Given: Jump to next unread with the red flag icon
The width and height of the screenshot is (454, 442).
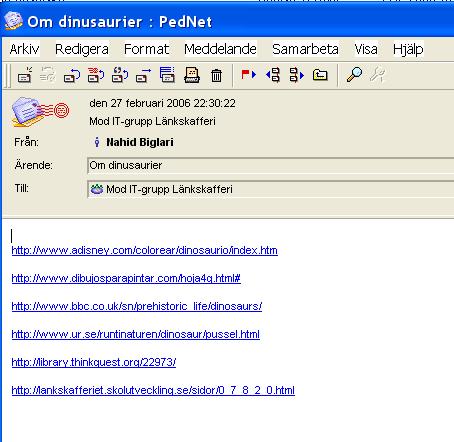Looking at the screenshot, I should coord(248,74).
